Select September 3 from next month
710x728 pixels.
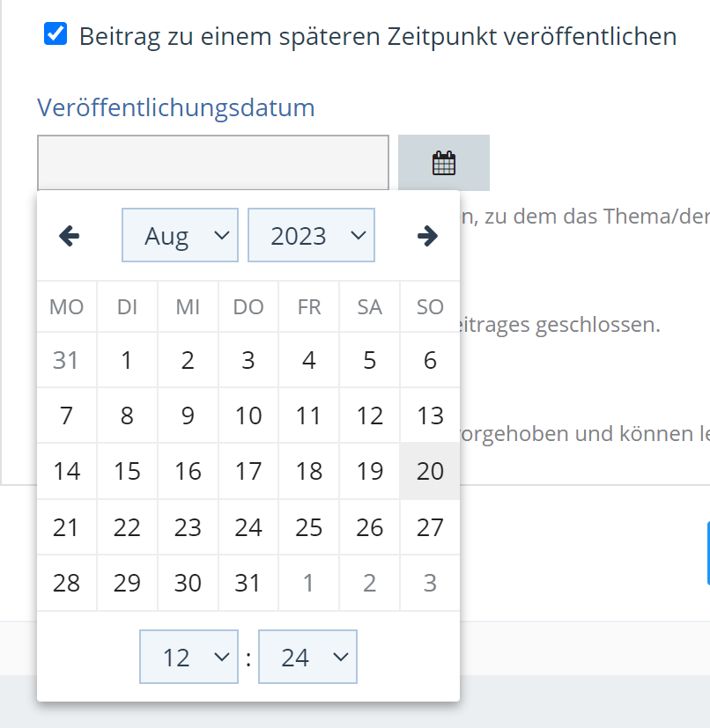430,583
